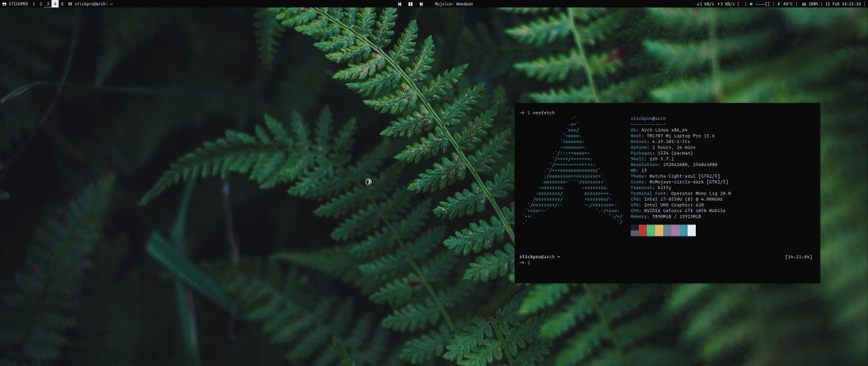
Task: Click the Arch logo icon beside STICKPRO
Action: 4,4
